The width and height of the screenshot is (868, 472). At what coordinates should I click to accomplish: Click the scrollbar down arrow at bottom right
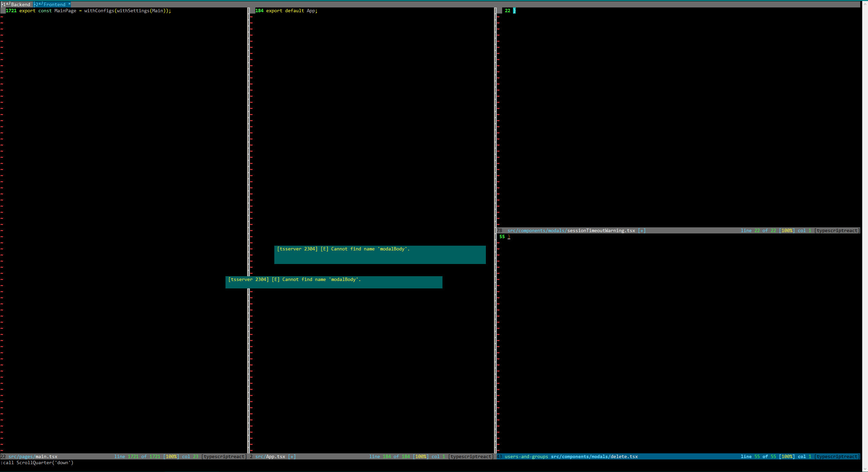[866, 469]
